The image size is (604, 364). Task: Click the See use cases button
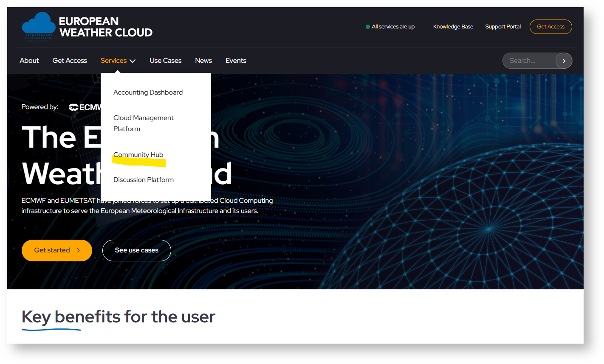point(136,250)
